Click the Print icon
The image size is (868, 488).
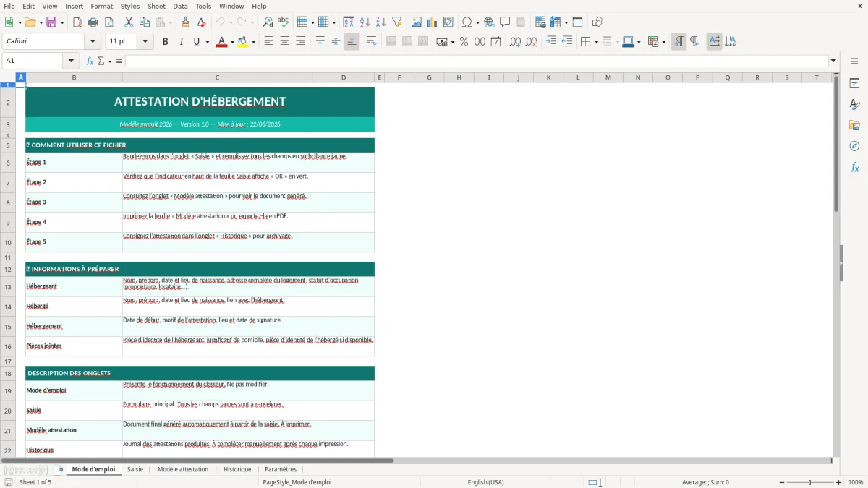click(93, 22)
